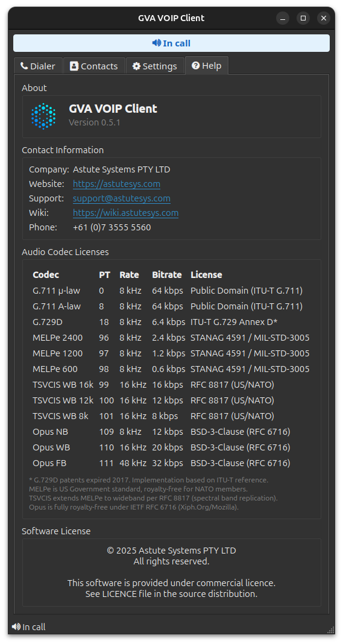Image resolution: width=343 pixels, height=644 pixels.
Task: Click the 6.4 kbps bitrate value
Action: pos(168,322)
